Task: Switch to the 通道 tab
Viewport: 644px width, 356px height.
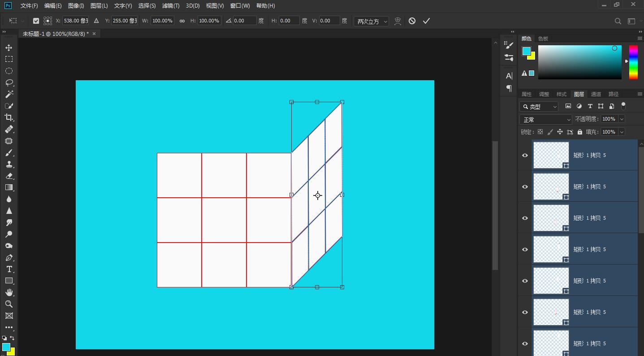Action: pos(596,94)
